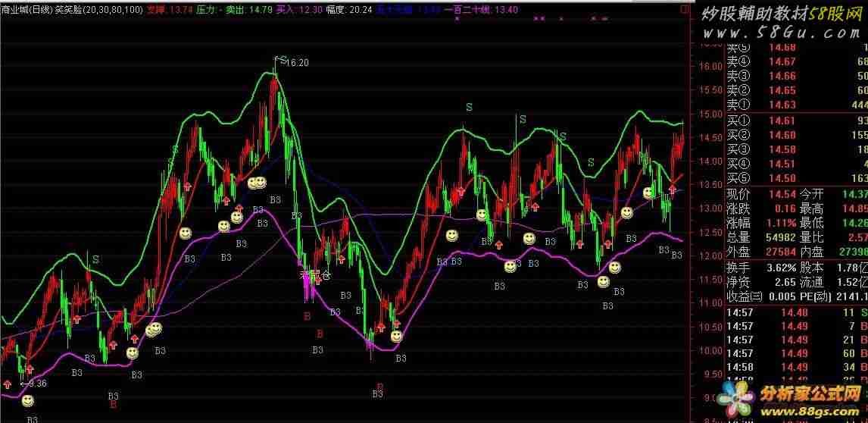868x423 pixels.
Task: Click the PE(动) label
Action: pos(816,296)
